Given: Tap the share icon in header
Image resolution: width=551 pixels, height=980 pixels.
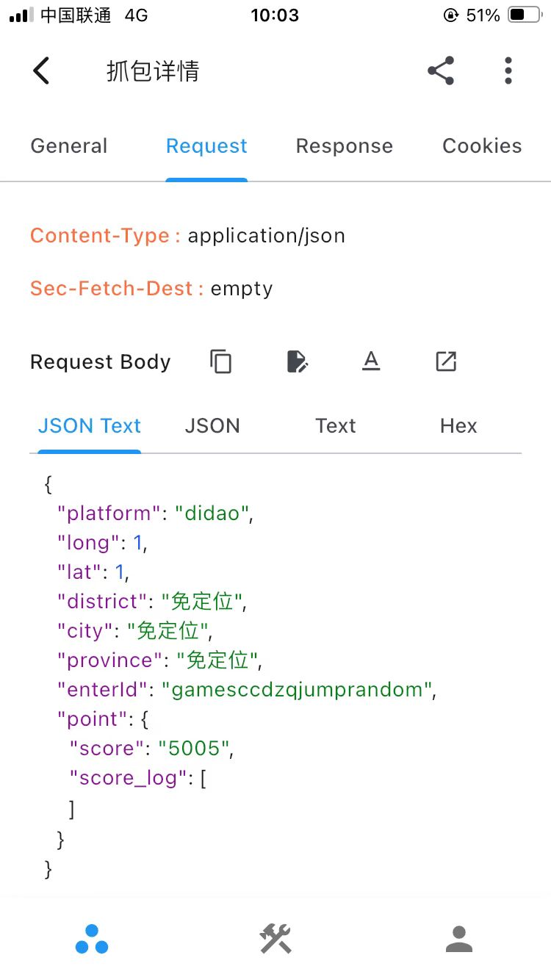Looking at the screenshot, I should click(441, 71).
